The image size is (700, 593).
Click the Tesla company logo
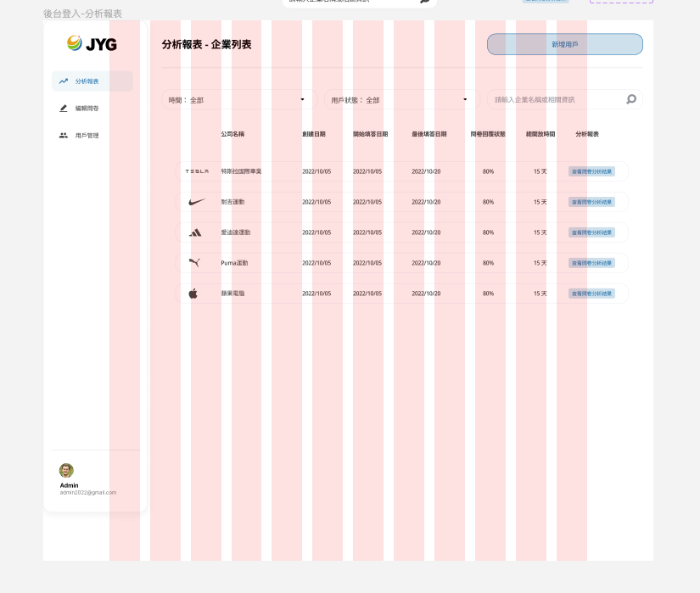[196, 171]
